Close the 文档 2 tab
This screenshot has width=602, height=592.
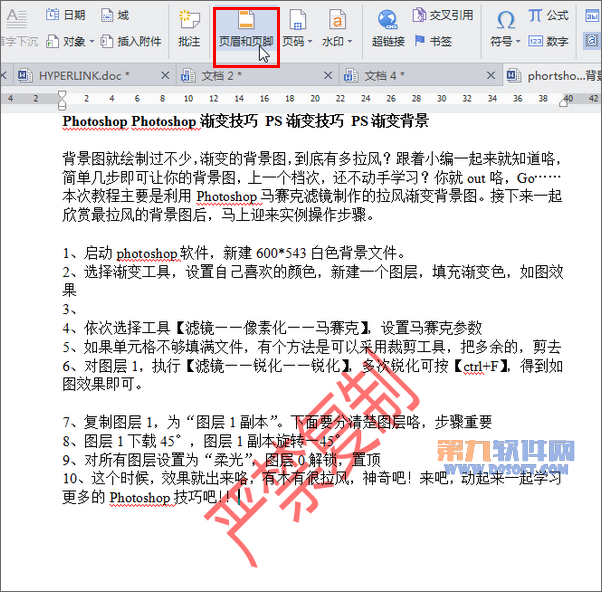pyautogui.click(x=328, y=75)
